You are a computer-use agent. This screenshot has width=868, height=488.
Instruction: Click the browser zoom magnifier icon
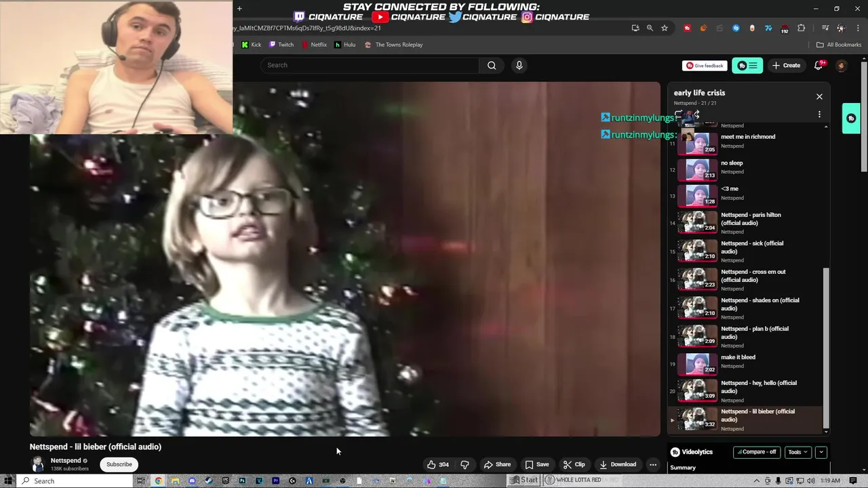click(x=650, y=28)
